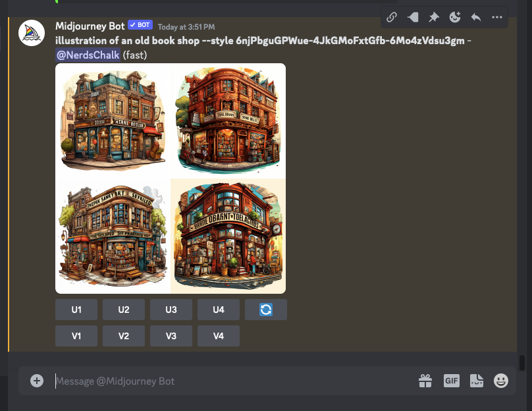Click the @NerdsChalk mention
Screen dimensions: 532x411
tap(88, 55)
